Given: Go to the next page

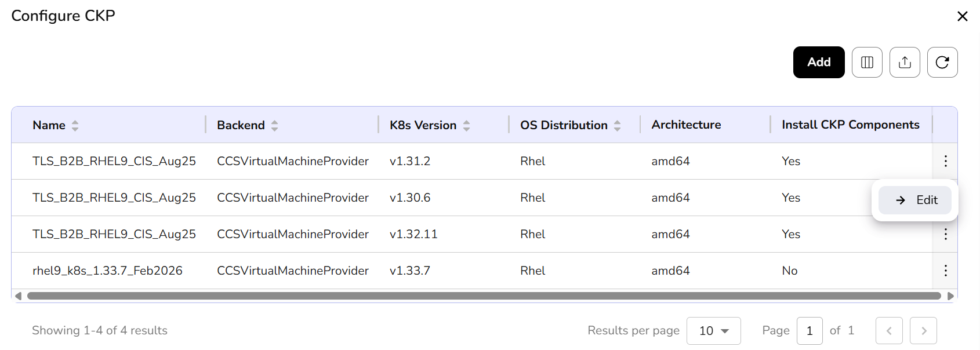Looking at the screenshot, I should [x=923, y=331].
